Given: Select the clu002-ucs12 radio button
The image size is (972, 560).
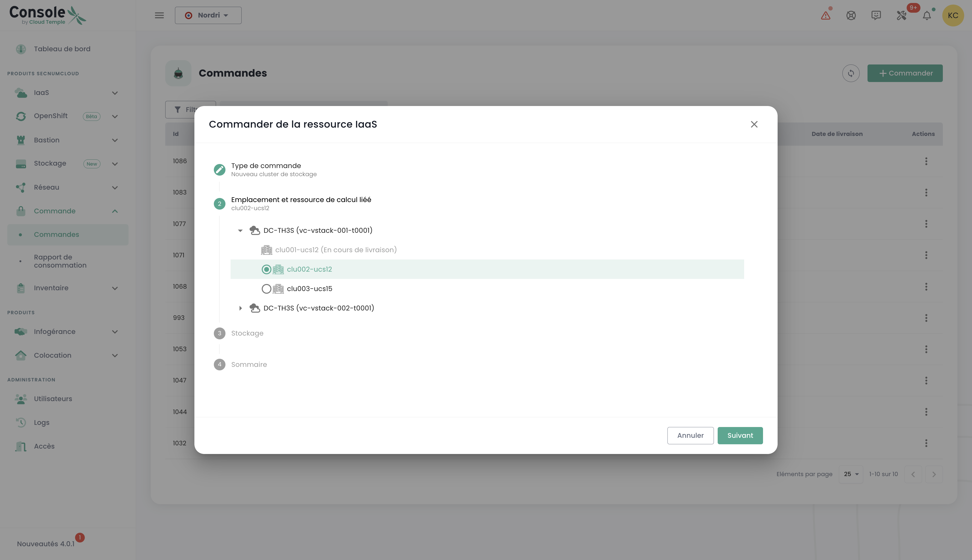Looking at the screenshot, I should coord(266,269).
